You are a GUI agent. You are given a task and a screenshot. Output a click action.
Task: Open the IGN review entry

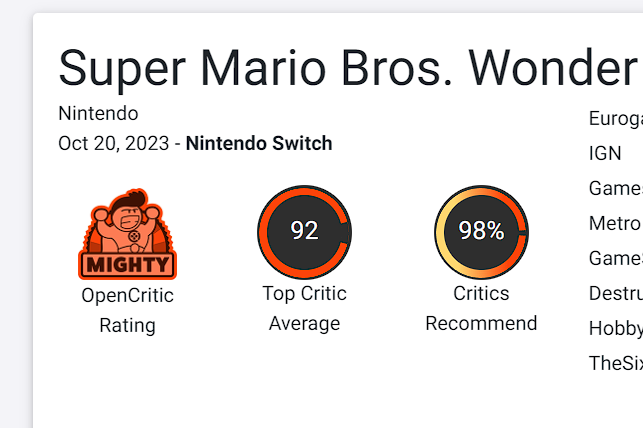(x=605, y=153)
